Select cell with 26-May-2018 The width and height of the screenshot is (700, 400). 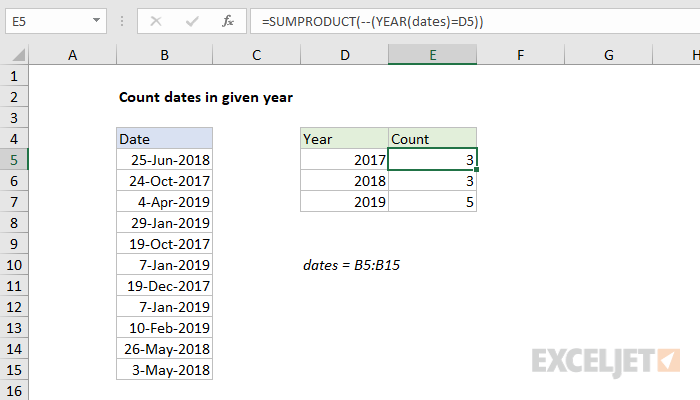click(164, 349)
